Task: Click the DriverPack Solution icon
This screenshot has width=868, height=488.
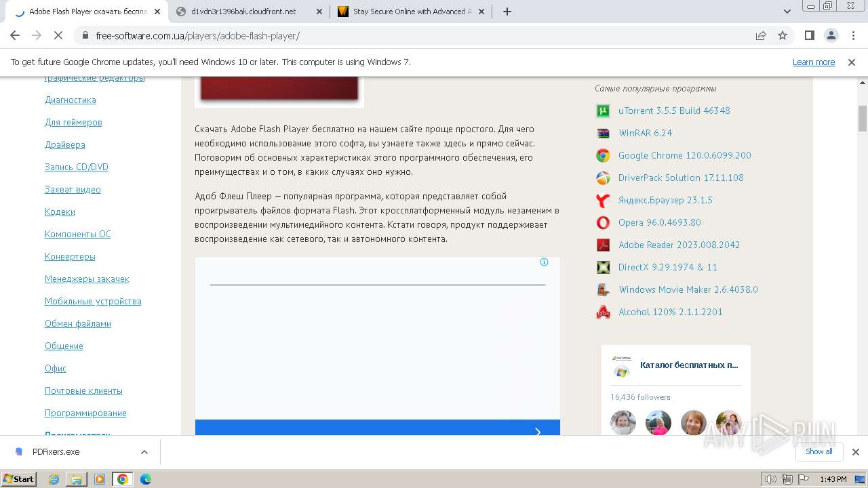Action: [603, 178]
